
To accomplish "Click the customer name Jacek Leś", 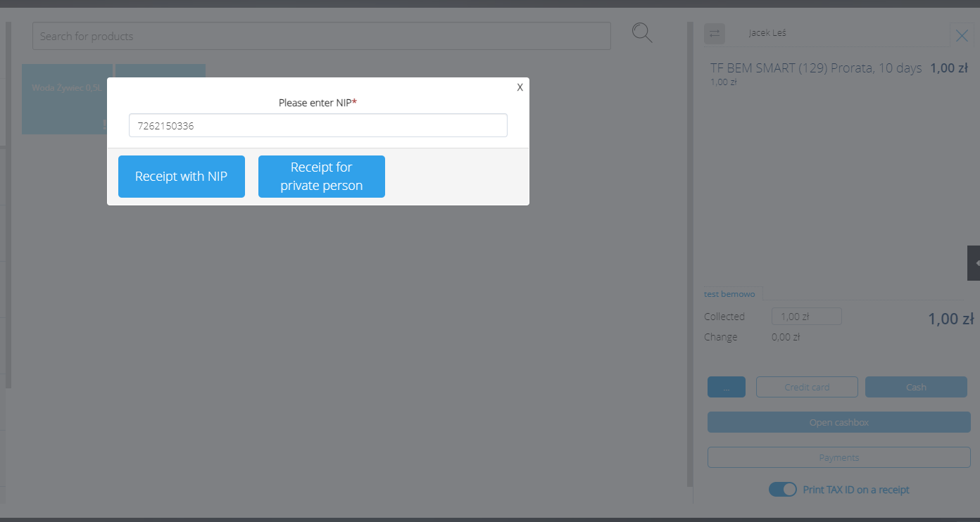I will 767,33.
